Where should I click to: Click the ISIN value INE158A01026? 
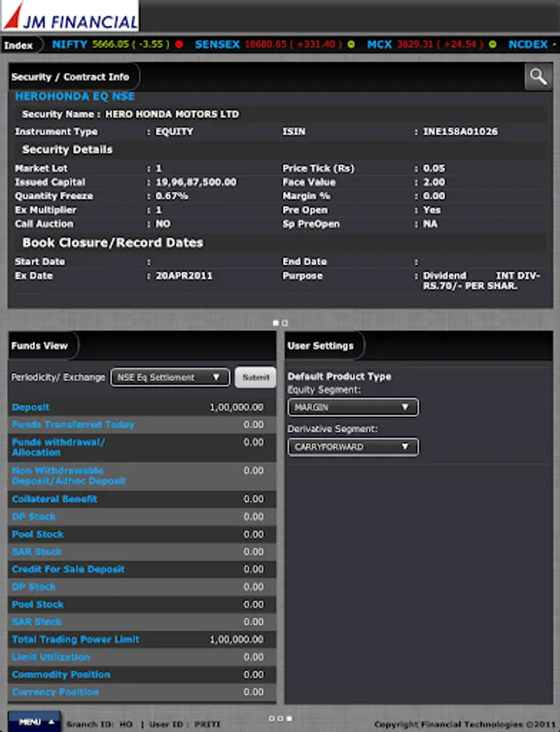(x=460, y=132)
